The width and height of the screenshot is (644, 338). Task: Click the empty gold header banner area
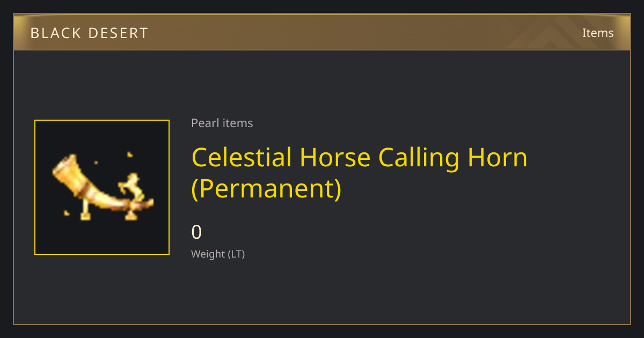[x=322, y=32]
